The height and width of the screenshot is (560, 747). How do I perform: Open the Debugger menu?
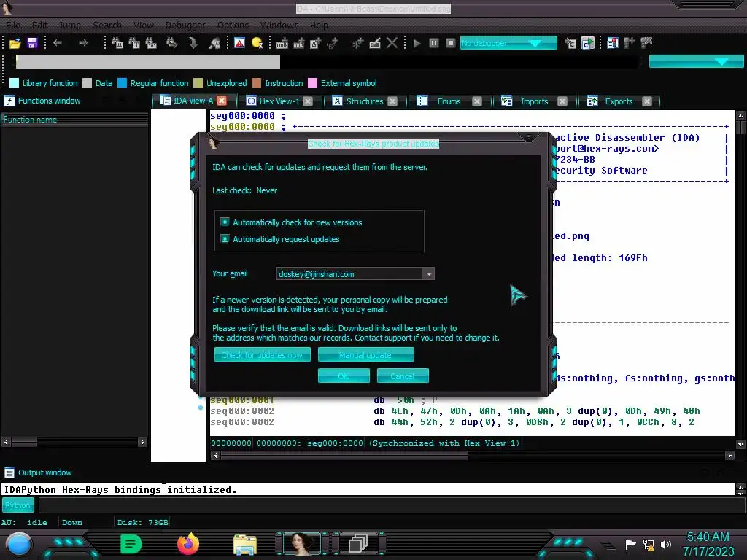tap(185, 25)
